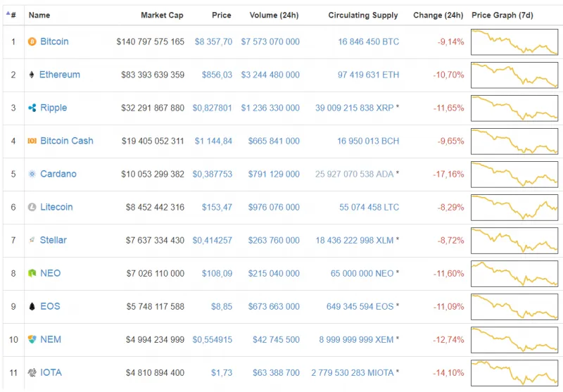Click the Bitcoin Cash logo icon
563x392 pixels.
(32, 141)
